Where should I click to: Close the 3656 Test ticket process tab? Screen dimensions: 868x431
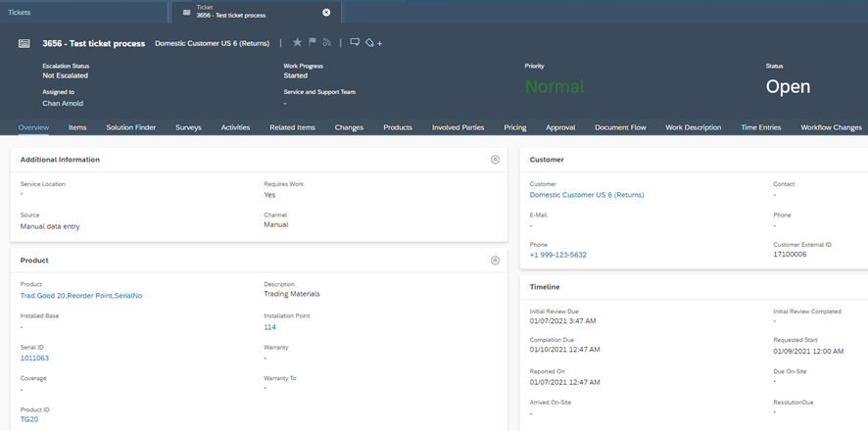(x=326, y=12)
